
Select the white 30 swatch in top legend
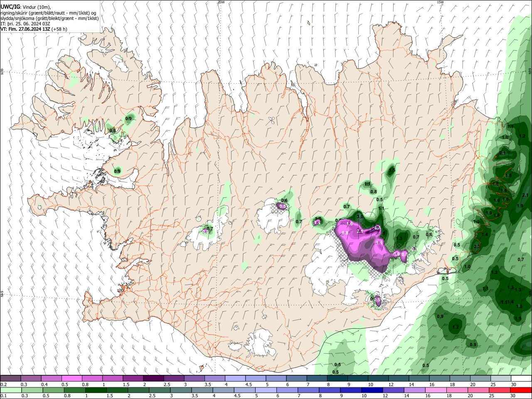pyautogui.click(x=521, y=378)
